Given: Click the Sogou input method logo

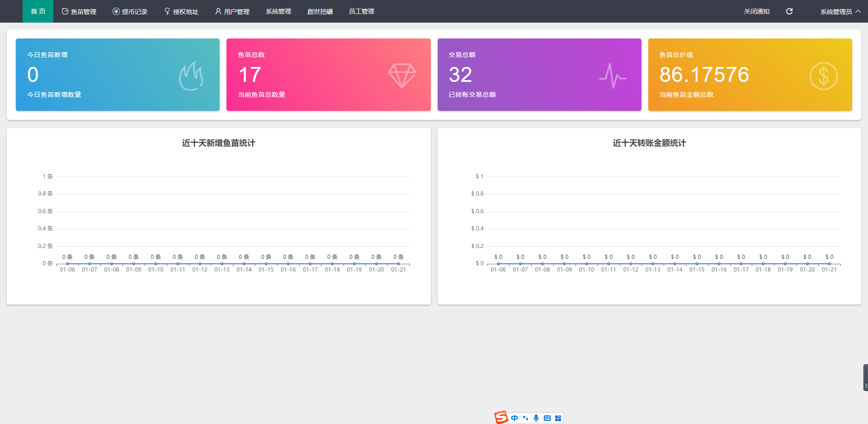Looking at the screenshot, I should 501,418.
